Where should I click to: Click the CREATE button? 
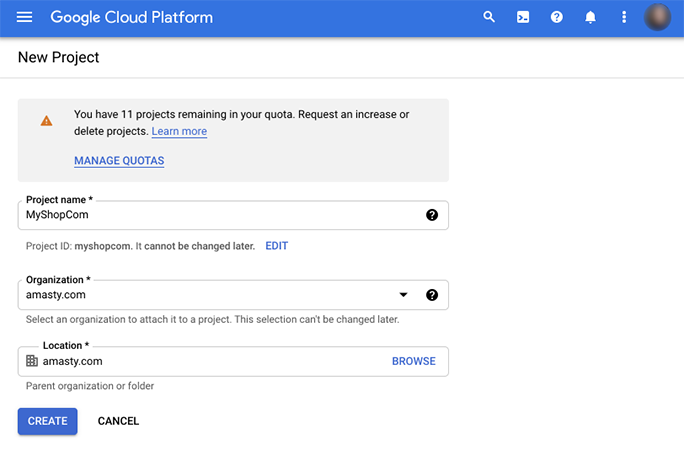[x=48, y=421]
